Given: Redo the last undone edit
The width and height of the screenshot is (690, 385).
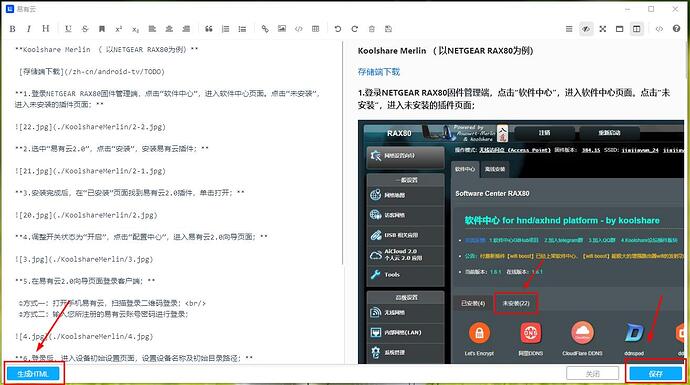Looking at the screenshot, I should (354, 29).
